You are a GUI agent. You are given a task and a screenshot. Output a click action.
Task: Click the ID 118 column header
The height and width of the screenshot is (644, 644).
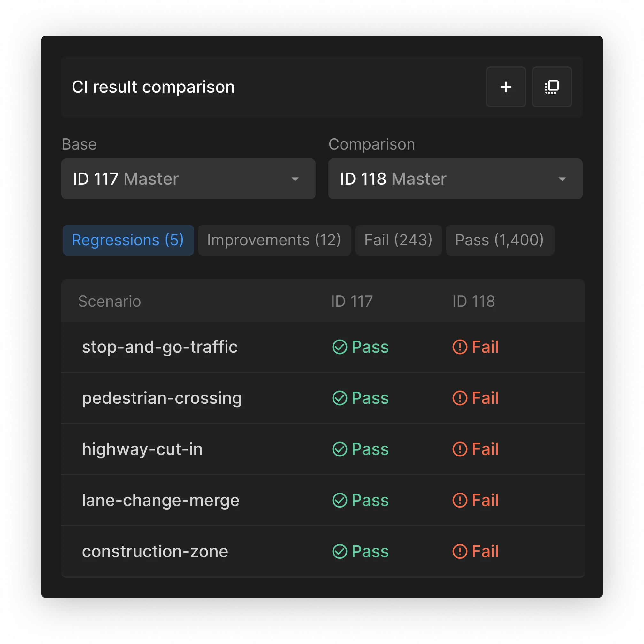[473, 301]
